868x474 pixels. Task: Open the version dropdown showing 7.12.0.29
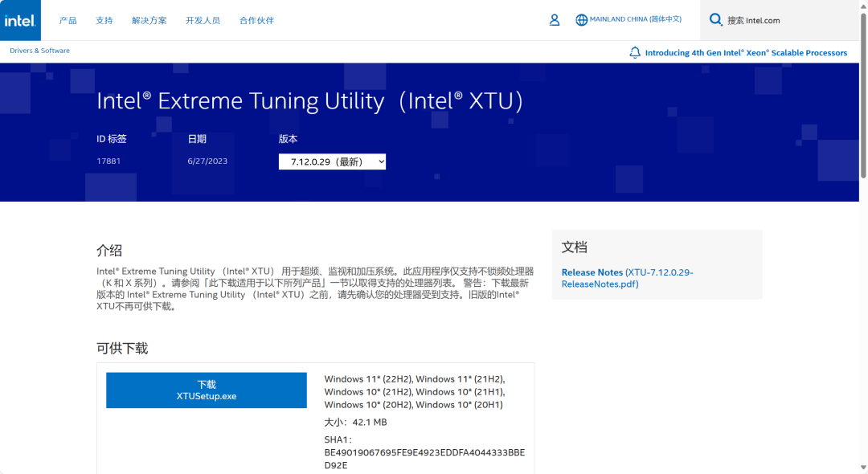pyautogui.click(x=332, y=161)
